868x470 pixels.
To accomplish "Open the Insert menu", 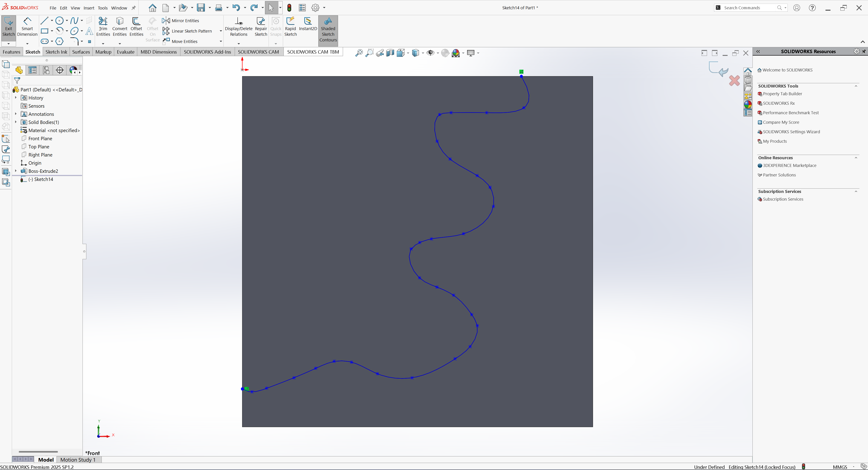I will coord(89,8).
